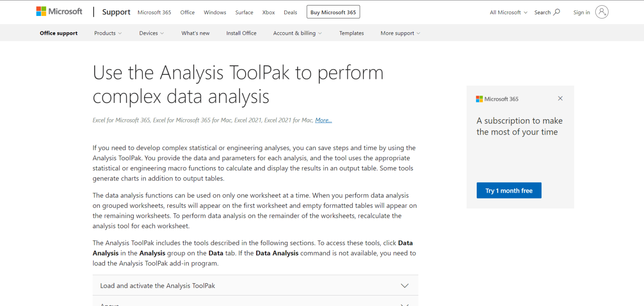Open the Templates page
Screen dimensions: 644x306
(x=351, y=33)
